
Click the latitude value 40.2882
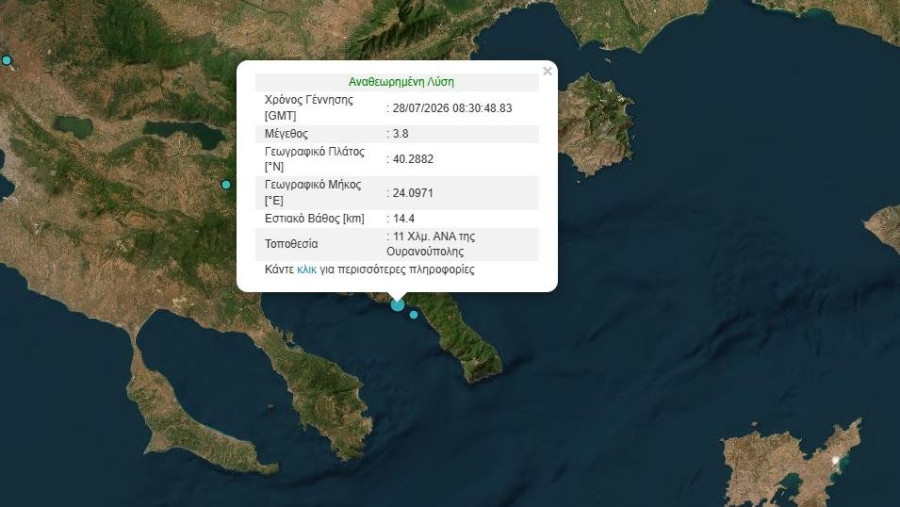pos(413,159)
